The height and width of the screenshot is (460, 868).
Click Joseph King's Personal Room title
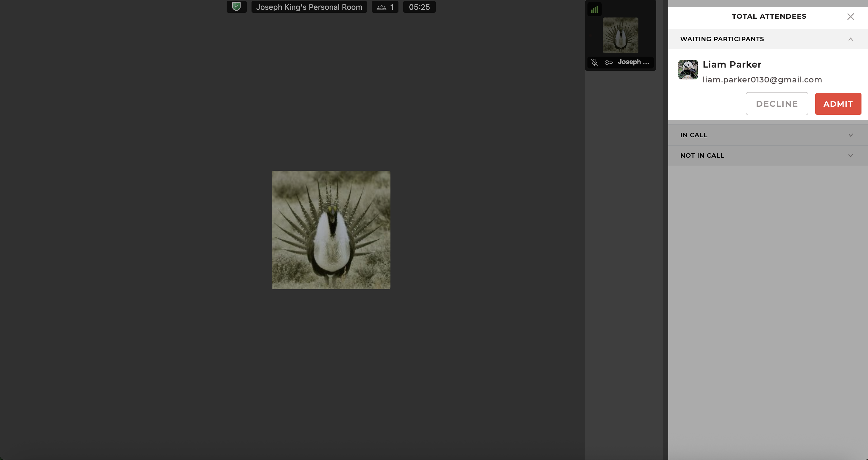pos(309,7)
